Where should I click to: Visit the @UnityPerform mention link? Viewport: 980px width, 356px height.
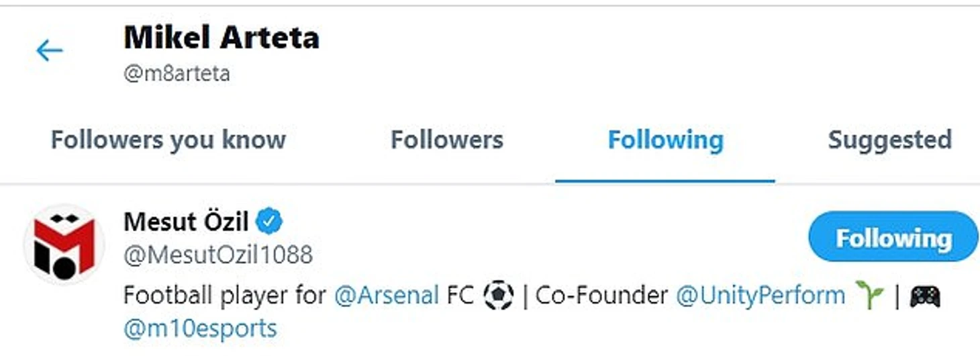click(x=760, y=296)
